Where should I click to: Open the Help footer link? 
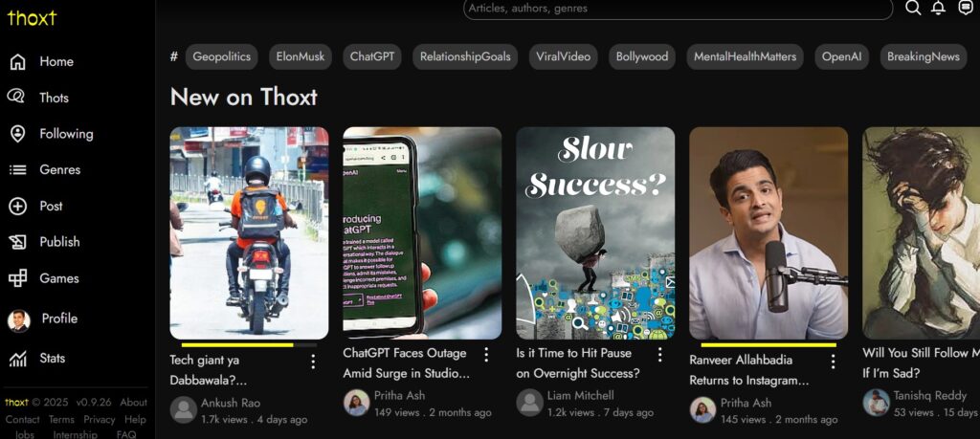[135, 420]
